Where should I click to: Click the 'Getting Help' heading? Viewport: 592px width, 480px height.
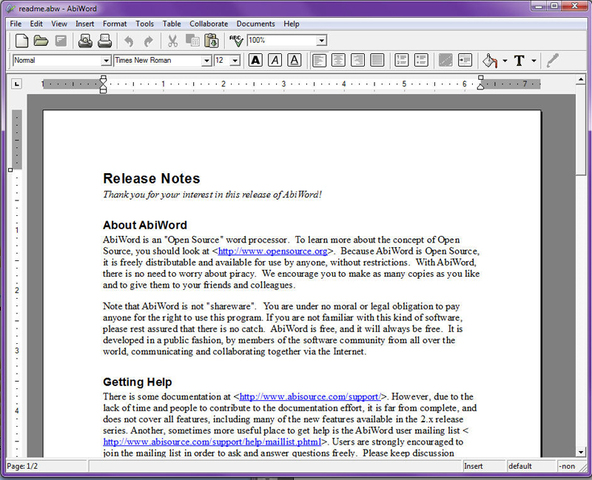(137, 382)
